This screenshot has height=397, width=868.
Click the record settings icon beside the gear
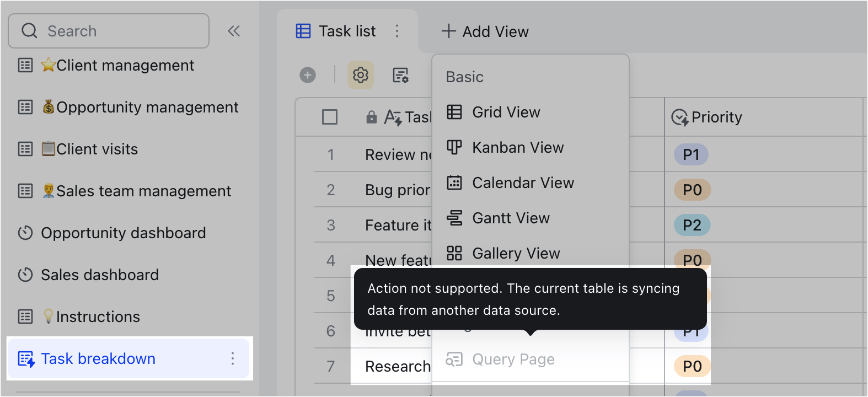tap(400, 75)
